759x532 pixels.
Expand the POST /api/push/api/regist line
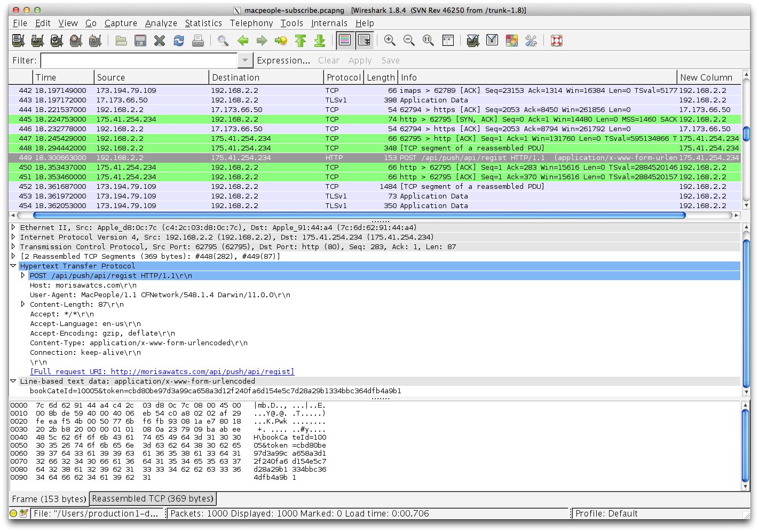23,275
